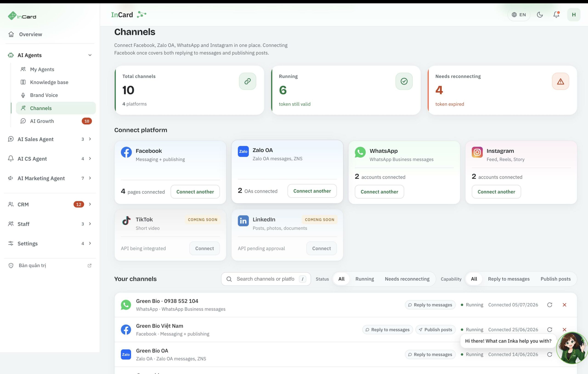Screen dimensions: 588x374
Task: Go to My Agents
Action: coord(56,69)
